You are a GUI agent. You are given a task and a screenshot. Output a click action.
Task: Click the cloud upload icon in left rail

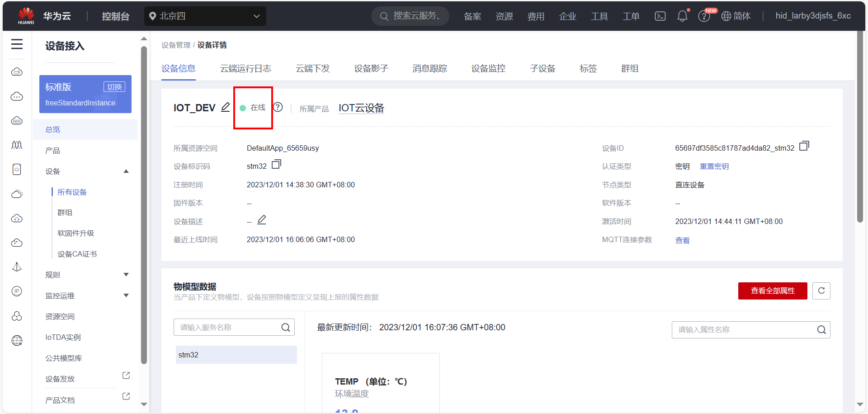[x=17, y=219]
